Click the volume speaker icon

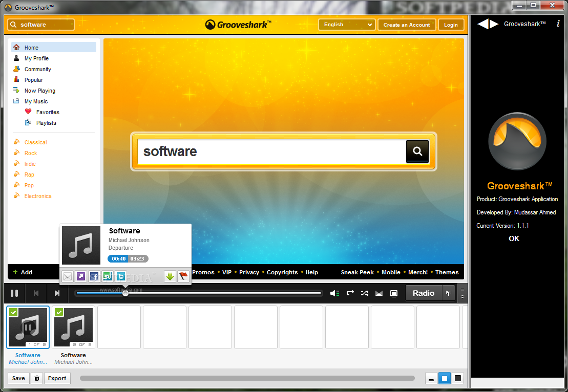(334, 293)
